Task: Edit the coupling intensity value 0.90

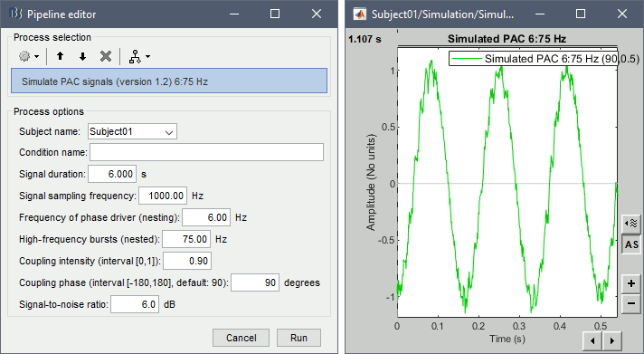Action: 187,261
